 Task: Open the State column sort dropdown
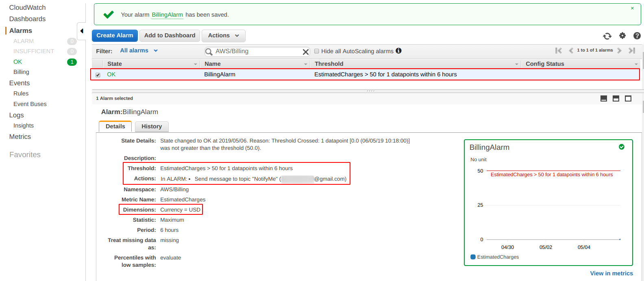tap(195, 64)
